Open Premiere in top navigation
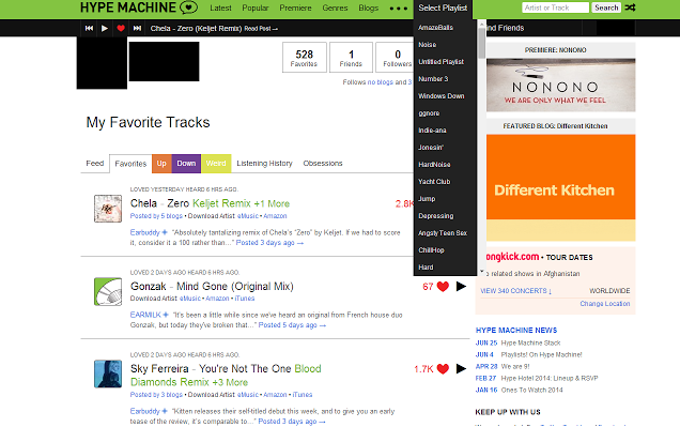The width and height of the screenshot is (680, 427). 295,8
